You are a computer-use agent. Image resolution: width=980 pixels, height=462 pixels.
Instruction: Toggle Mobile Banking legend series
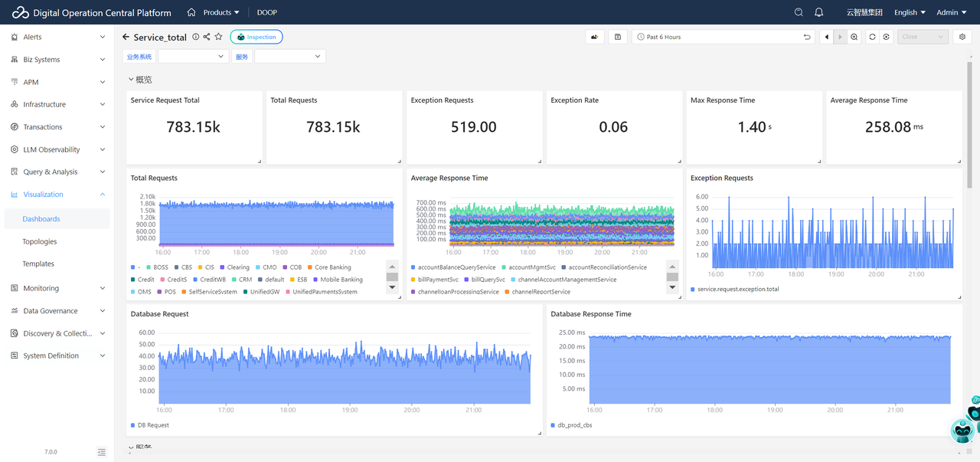tap(337, 280)
